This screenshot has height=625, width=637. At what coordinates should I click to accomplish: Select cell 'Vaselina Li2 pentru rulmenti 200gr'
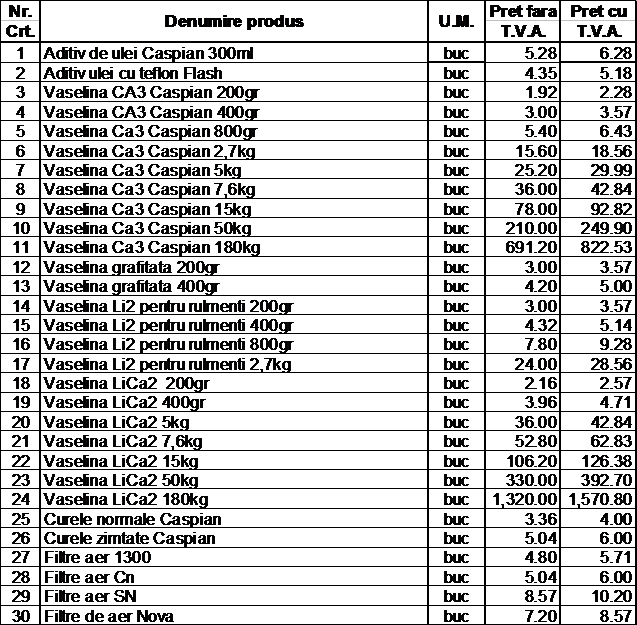coord(234,306)
